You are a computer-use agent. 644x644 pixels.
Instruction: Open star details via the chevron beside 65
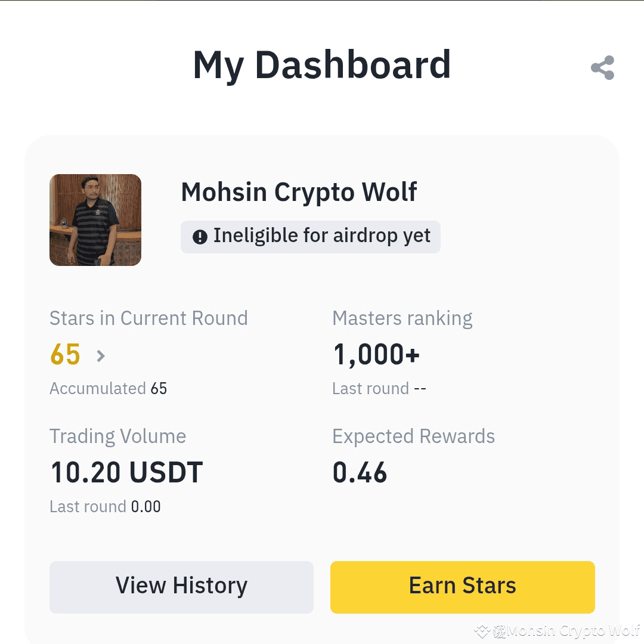(100, 355)
